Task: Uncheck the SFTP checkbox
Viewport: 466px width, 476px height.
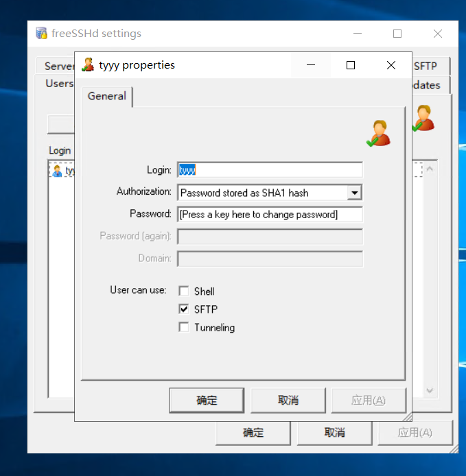Action: pos(184,309)
